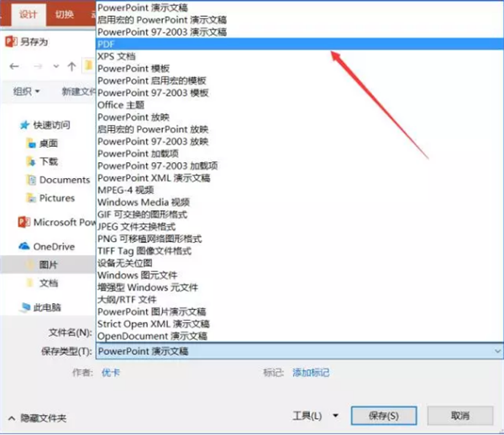
Task: Select 下载 folder in sidebar
Action: [x=49, y=161]
